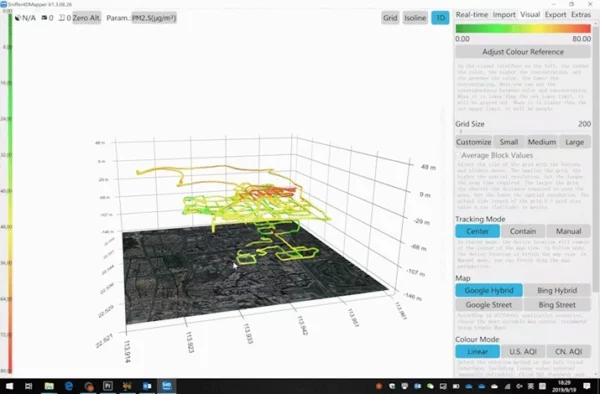The width and height of the screenshot is (600, 394).
Task: Switch to the Export tab
Action: 555,15
